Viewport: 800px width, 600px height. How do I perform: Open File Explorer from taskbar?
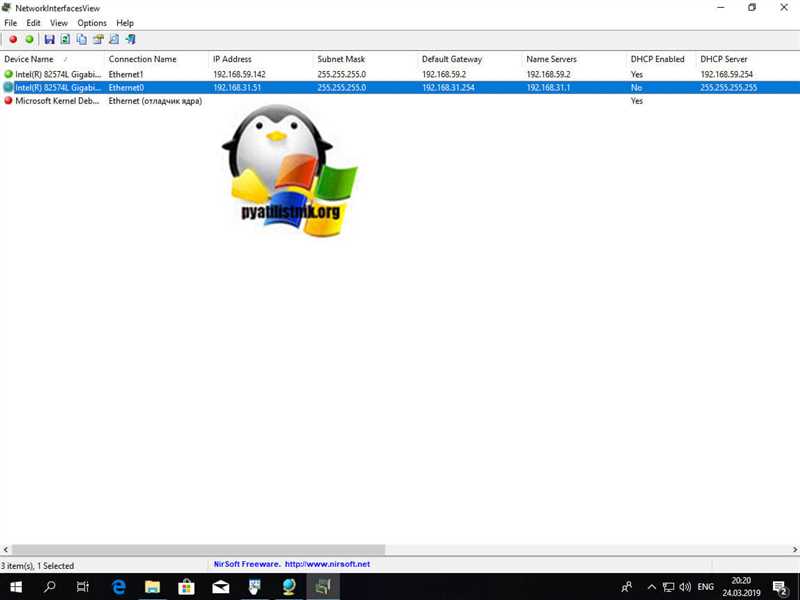(x=152, y=587)
